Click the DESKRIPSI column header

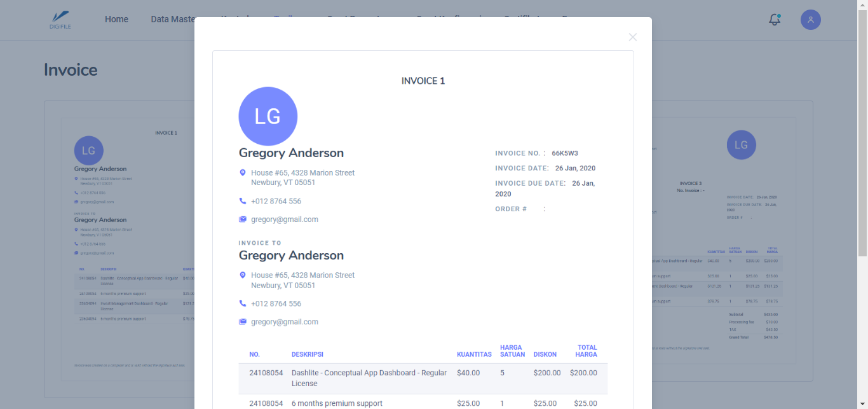pos(308,354)
